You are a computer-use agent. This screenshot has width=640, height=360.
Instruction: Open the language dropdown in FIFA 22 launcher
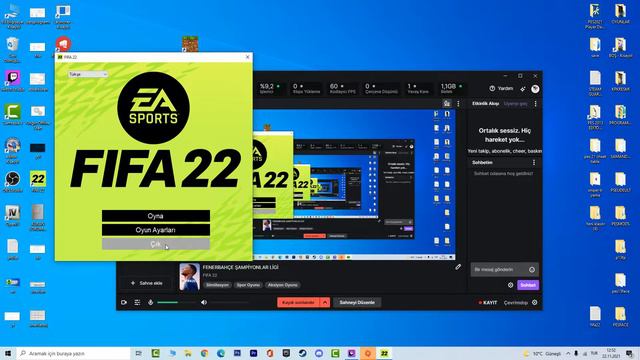[88, 74]
